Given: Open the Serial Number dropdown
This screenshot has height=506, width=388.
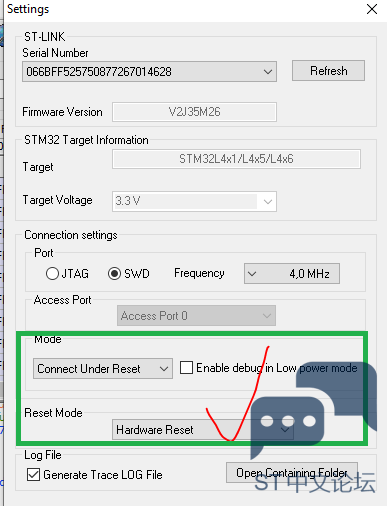Looking at the screenshot, I should click(x=149, y=71).
